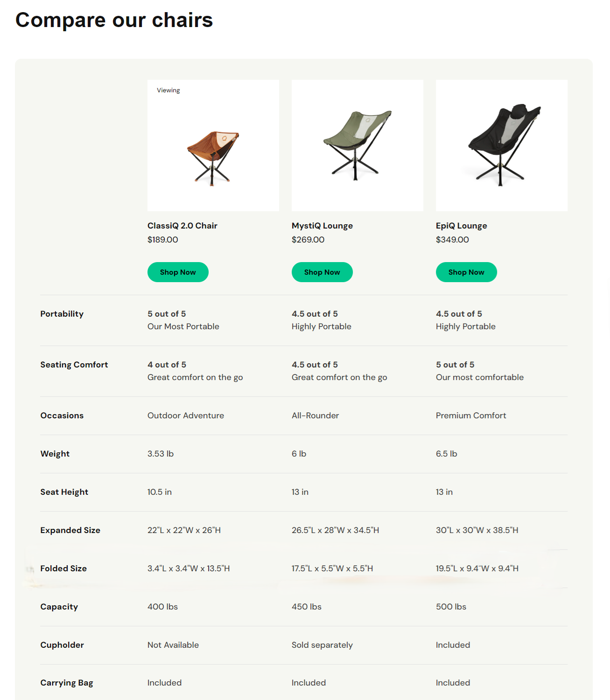Click the Sold separately cupholder text

coord(322,645)
